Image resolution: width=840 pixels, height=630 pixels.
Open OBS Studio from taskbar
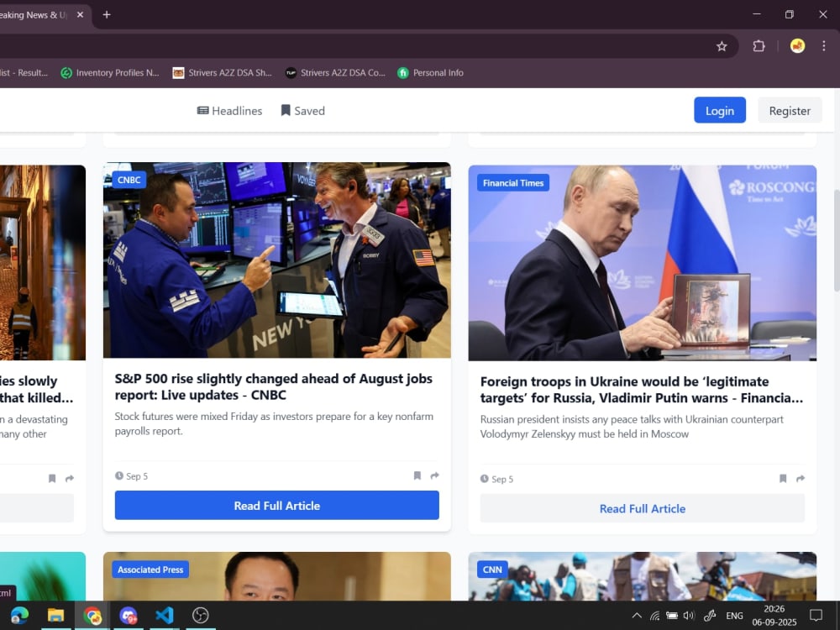201,615
